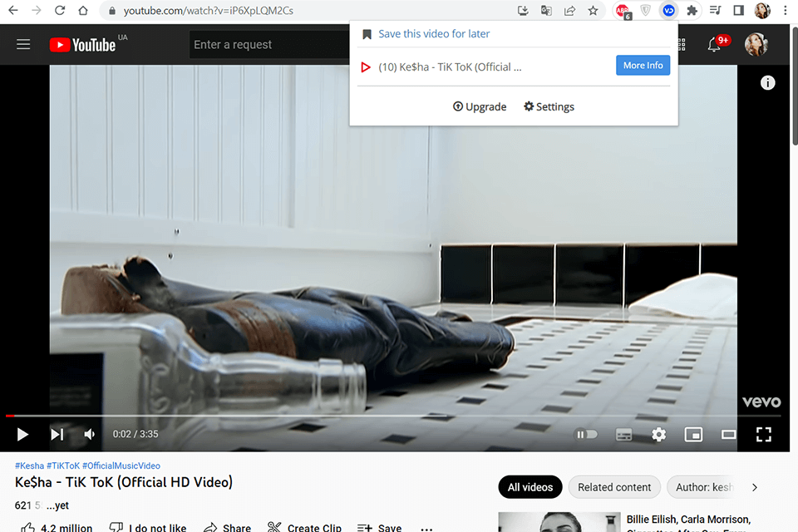Focus the 'Enter a request' search field
Screen dimensions: 798x532
click(269, 44)
